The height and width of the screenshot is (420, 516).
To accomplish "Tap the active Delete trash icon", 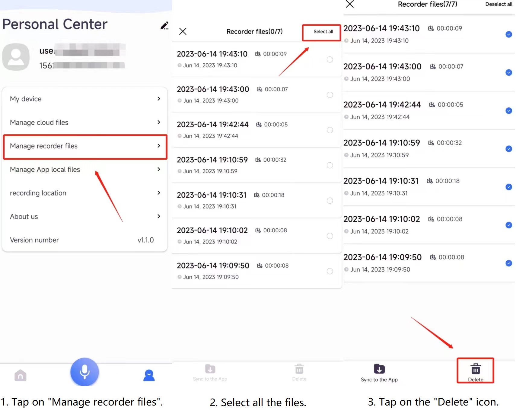I will point(476,369).
